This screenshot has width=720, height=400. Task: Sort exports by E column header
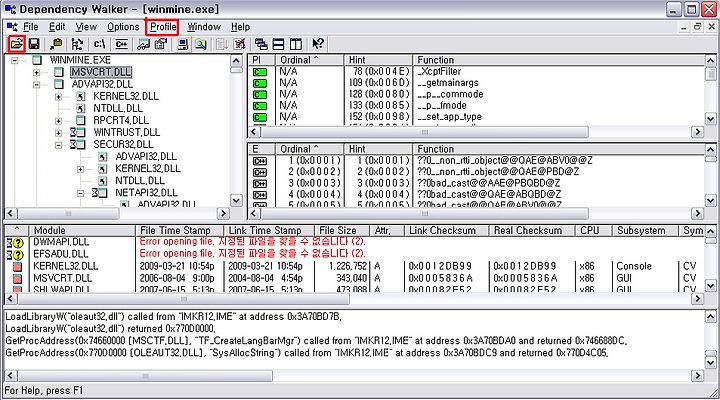coord(262,149)
